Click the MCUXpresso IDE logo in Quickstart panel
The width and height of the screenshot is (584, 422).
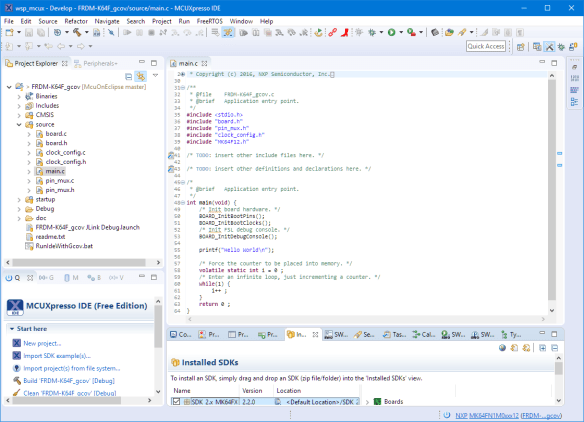pyautogui.click(x=15, y=307)
